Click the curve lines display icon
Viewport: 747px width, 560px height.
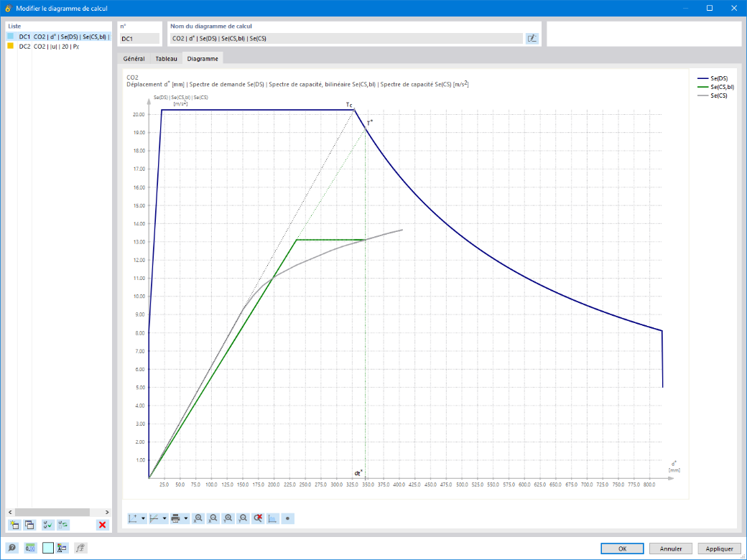(154, 518)
